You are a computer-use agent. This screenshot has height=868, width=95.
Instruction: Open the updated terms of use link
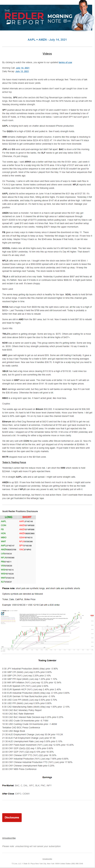[65, 62]
